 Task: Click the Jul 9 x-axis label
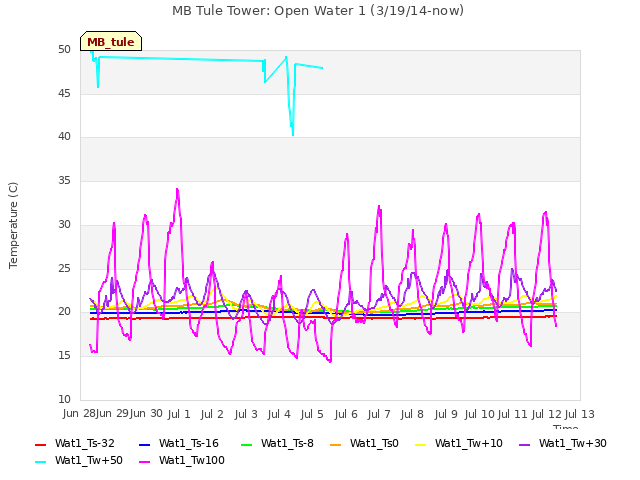pyautogui.click(x=446, y=414)
